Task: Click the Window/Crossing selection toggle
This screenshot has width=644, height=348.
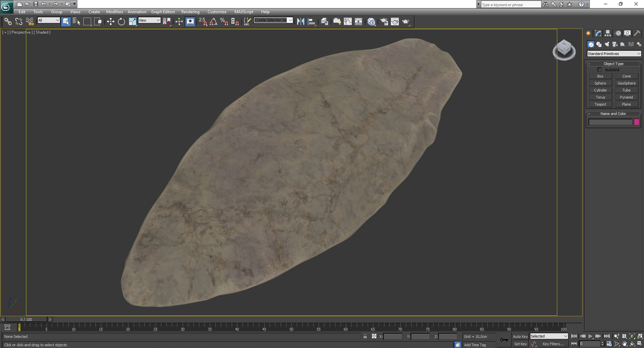Action: coord(98,21)
